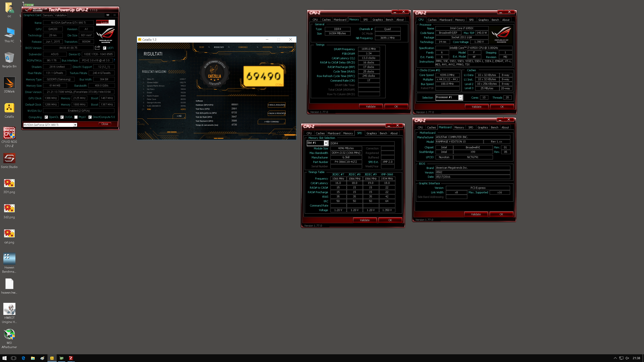The image size is (644, 362).
Task: Open the Windows Start menu
Action: click(x=5, y=358)
